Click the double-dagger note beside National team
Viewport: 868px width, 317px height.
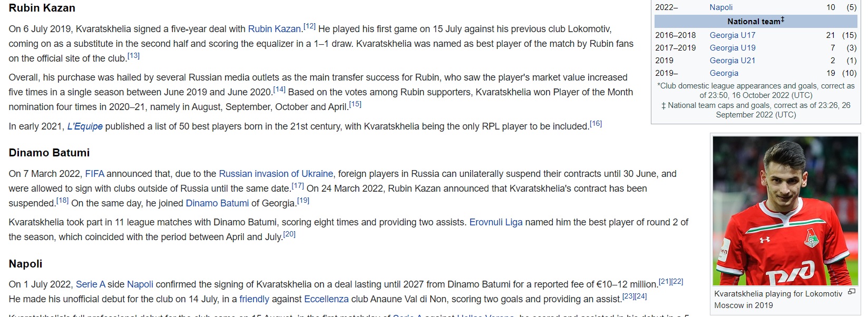point(783,19)
